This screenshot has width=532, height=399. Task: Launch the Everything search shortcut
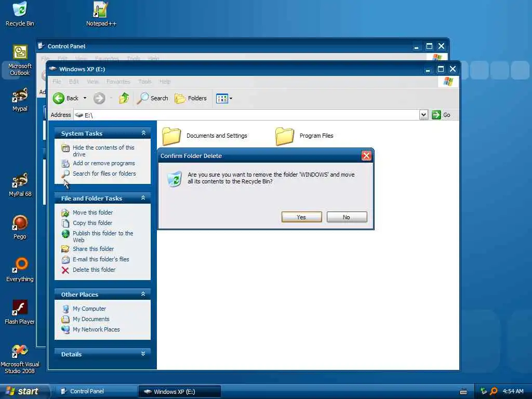(20, 270)
